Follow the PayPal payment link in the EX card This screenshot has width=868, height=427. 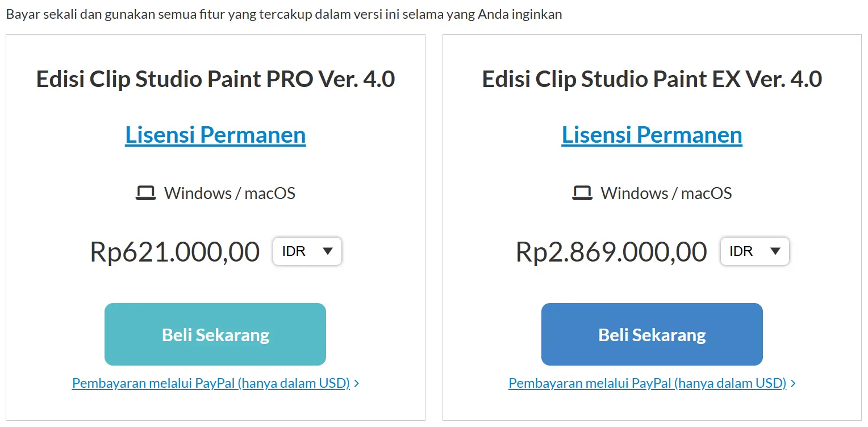point(647,383)
